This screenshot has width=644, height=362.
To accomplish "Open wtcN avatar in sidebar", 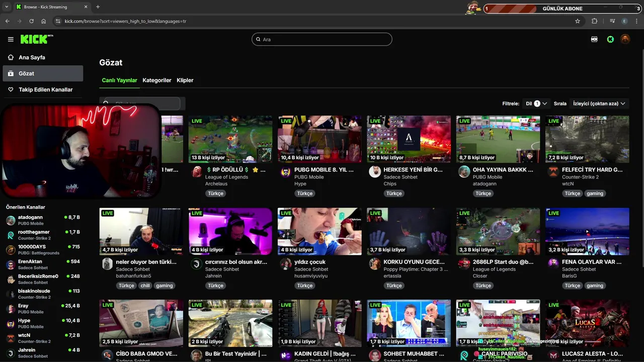I will tap(11, 338).
